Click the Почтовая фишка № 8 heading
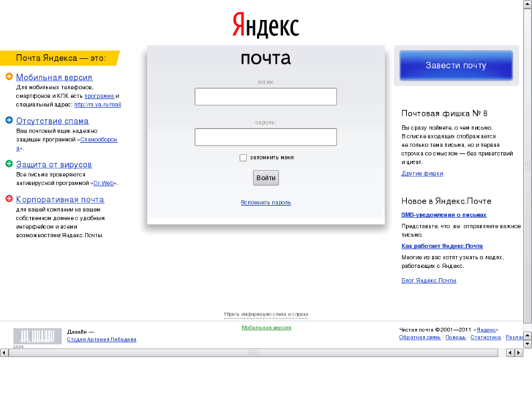Image resolution: width=532 pixels, height=399 pixels. coord(444,113)
